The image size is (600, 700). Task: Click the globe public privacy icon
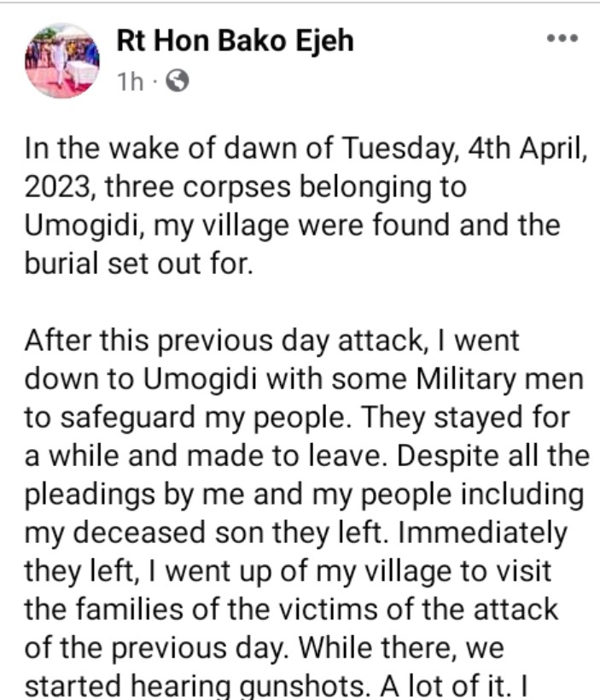[178, 81]
